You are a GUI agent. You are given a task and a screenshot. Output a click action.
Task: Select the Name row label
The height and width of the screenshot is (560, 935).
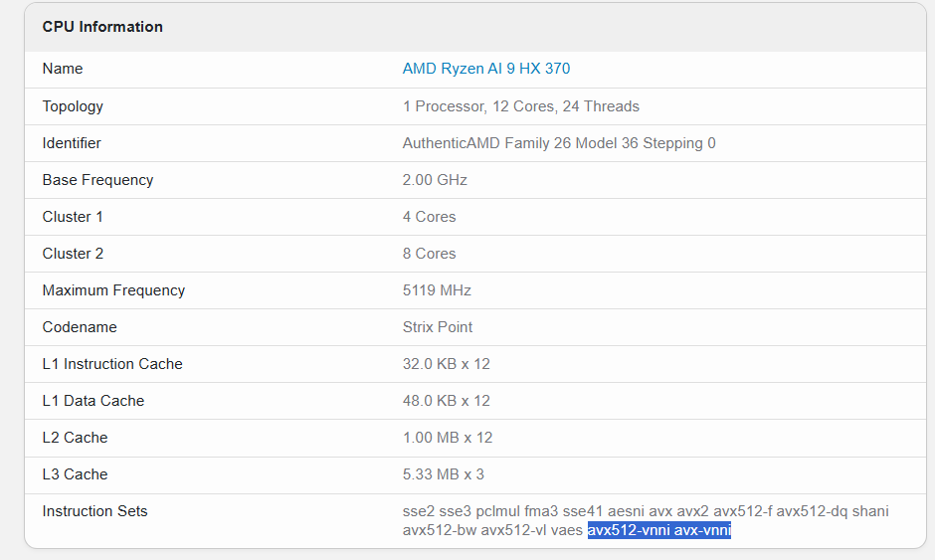pyautogui.click(x=63, y=69)
